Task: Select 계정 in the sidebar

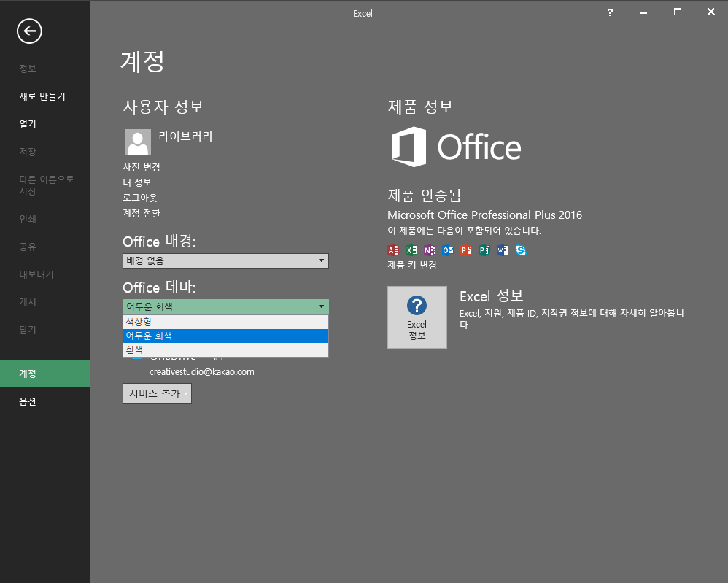Action: (x=44, y=374)
